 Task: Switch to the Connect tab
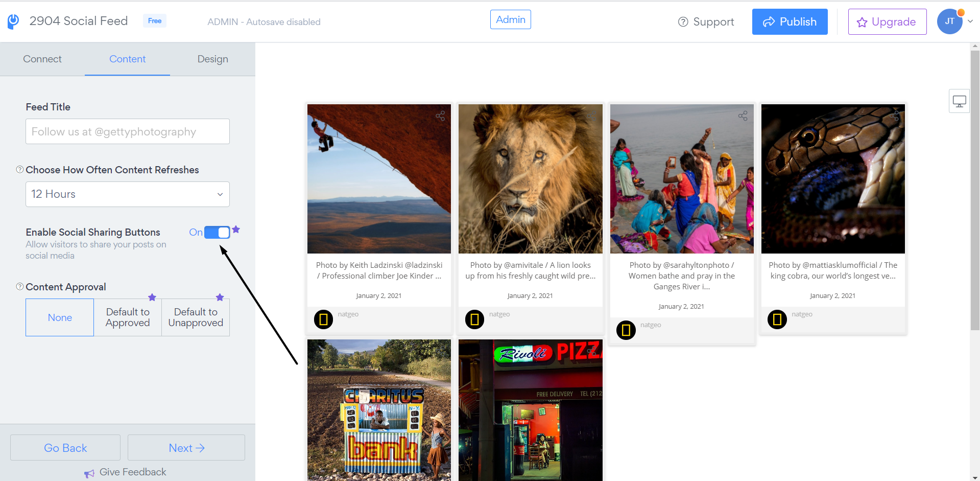coord(42,59)
